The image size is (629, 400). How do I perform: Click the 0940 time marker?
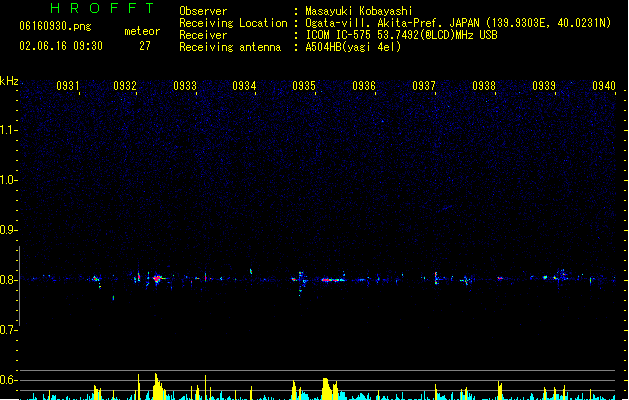(x=604, y=86)
